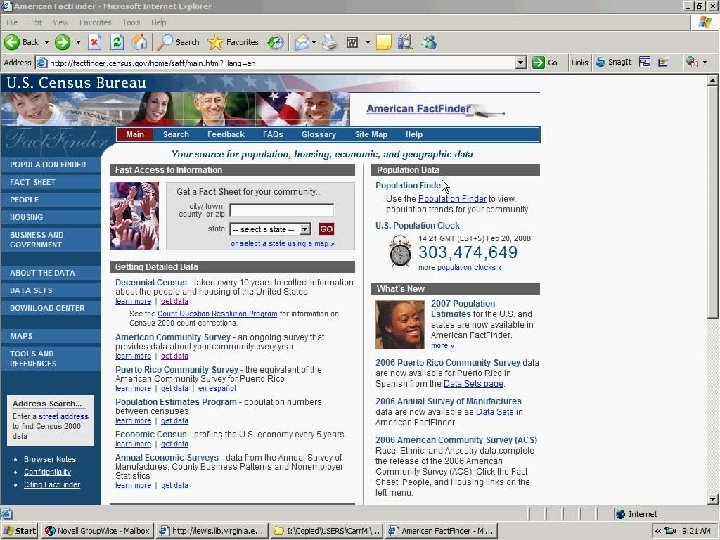Switch to Novell GroupWise Mailbox taskbar item
This screenshot has width=720, height=540.
pos(97,531)
